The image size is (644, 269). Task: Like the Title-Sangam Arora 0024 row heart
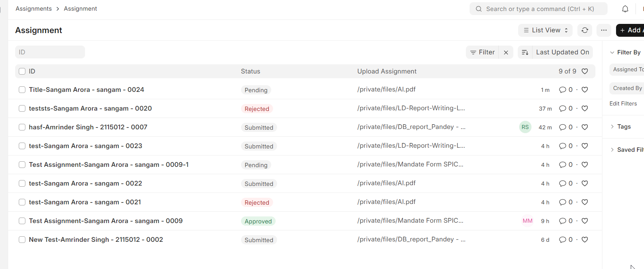(585, 90)
